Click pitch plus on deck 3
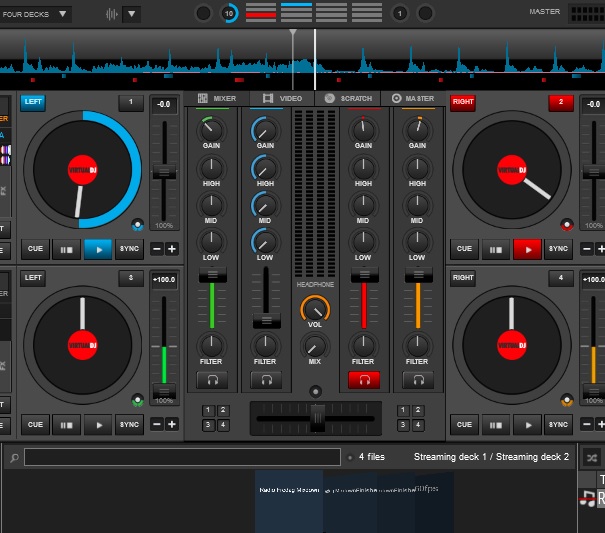Viewport: 605px width, 533px height. click(x=172, y=425)
